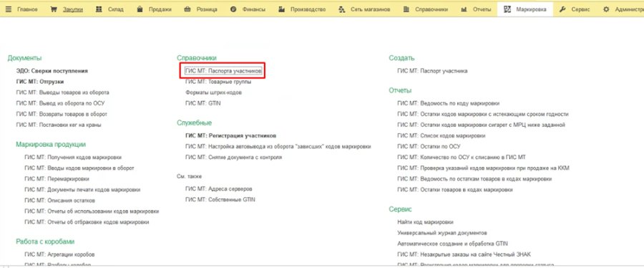Click the hamburger icon next to Главное

pos(9,9)
